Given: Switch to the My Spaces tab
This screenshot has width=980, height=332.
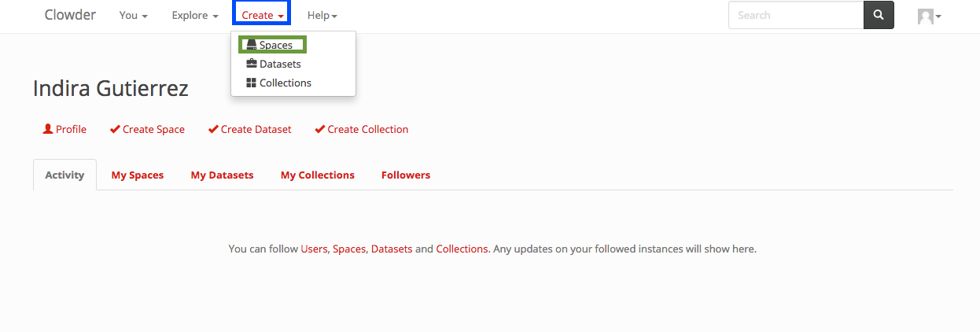Looking at the screenshot, I should tap(138, 175).
